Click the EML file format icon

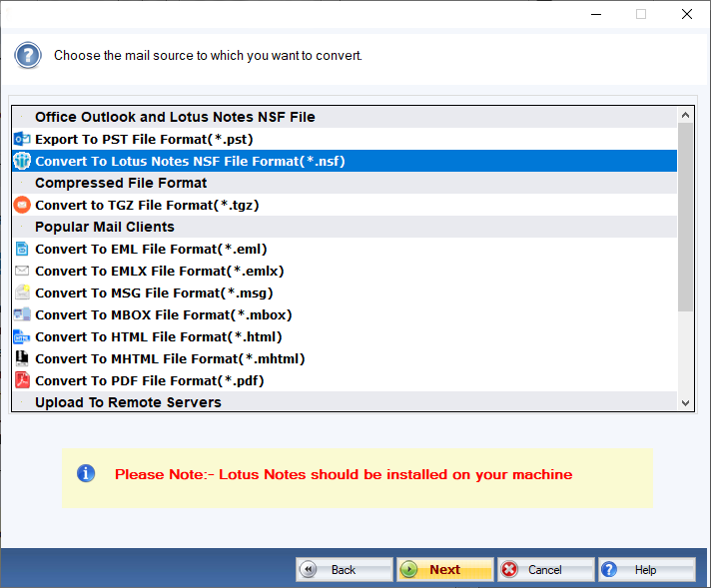coord(22,249)
